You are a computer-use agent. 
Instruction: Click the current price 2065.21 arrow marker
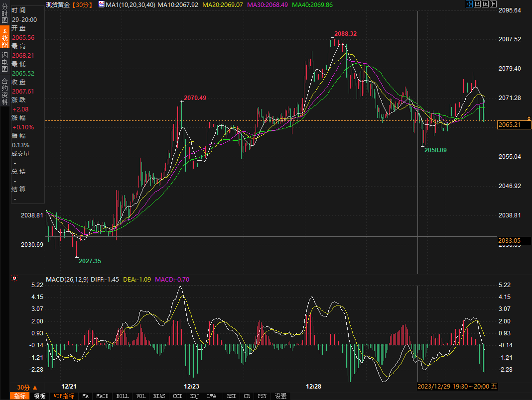(529, 118)
